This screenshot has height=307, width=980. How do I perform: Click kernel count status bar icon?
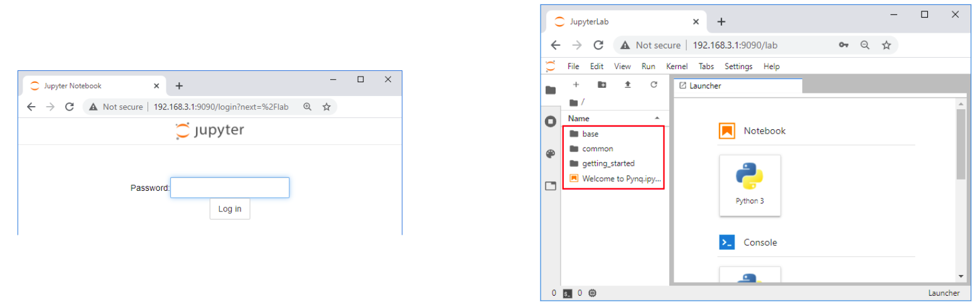(x=593, y=293)
